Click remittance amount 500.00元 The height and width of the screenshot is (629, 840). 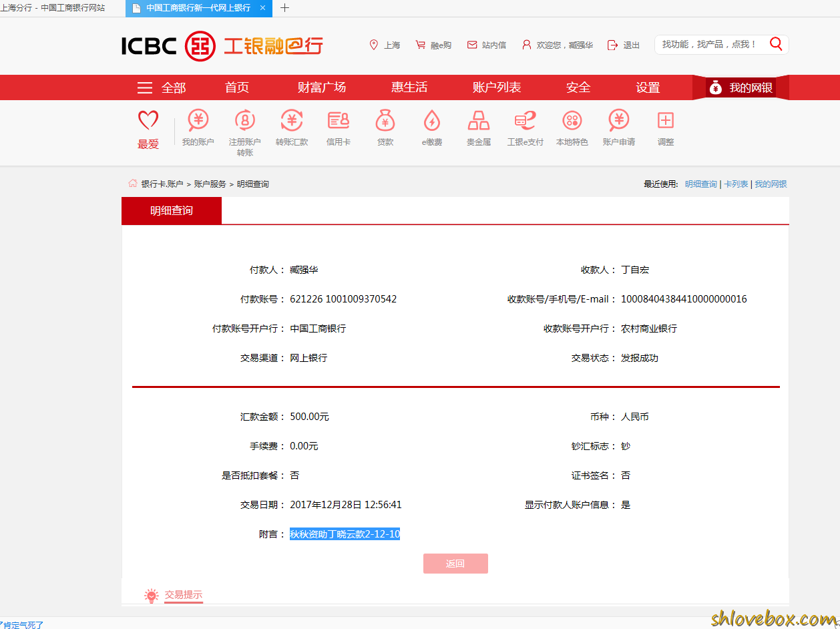[309, 417]
